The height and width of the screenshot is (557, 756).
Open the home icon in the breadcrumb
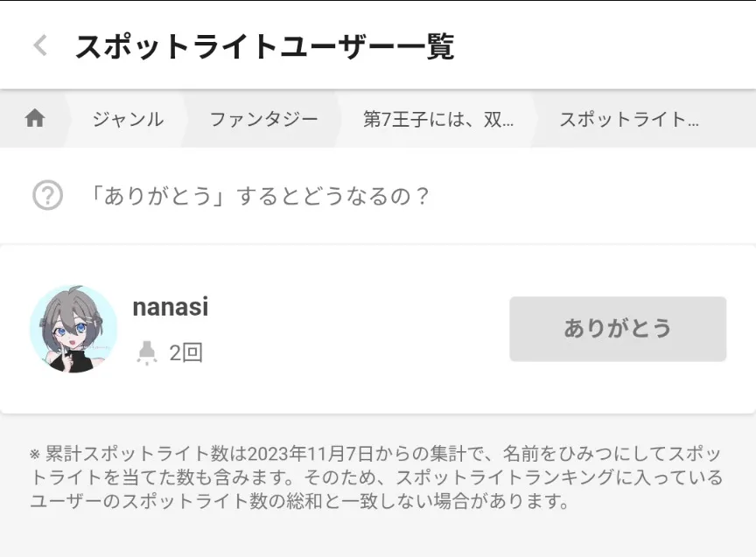(35, 119)
